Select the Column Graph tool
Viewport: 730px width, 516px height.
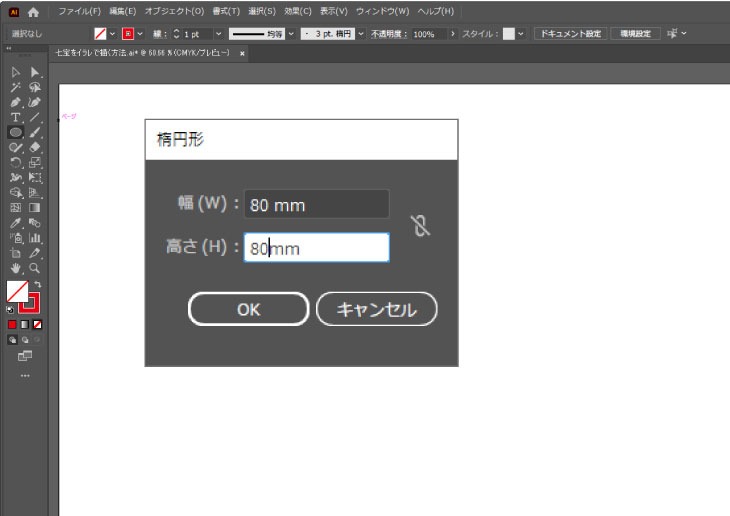(x=34, y=238)
